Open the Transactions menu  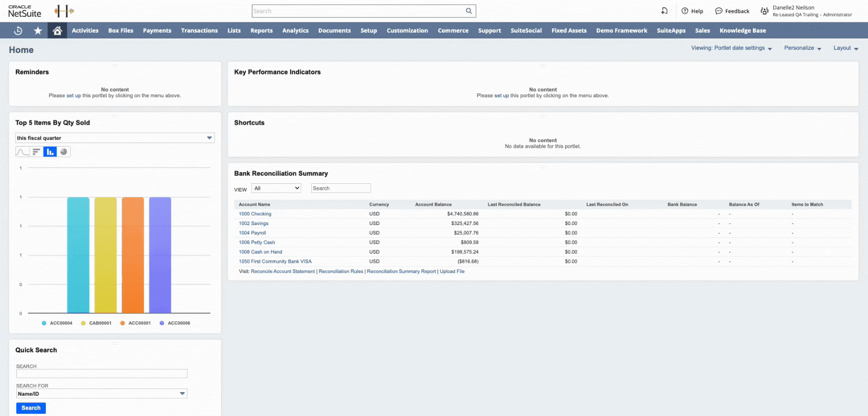(x=199, y=31)
